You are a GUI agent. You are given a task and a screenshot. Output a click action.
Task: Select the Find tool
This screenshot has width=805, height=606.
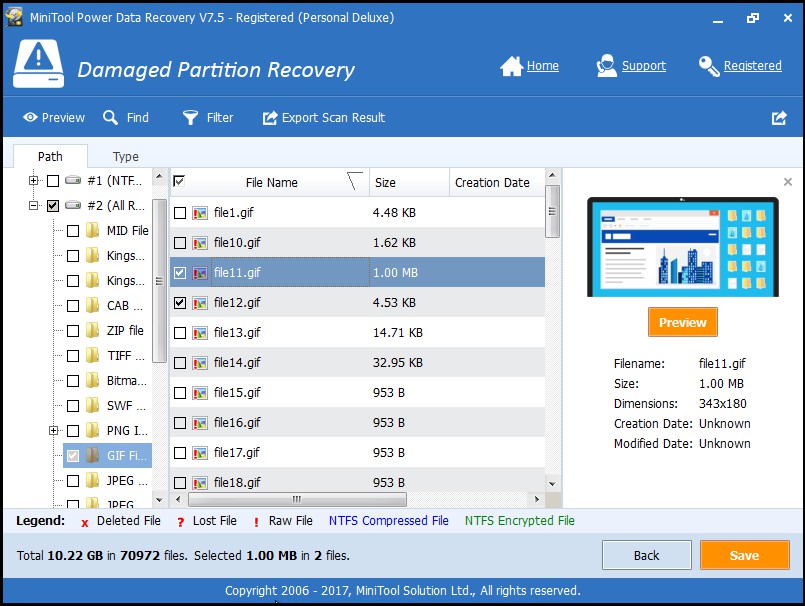pos(126,117)
